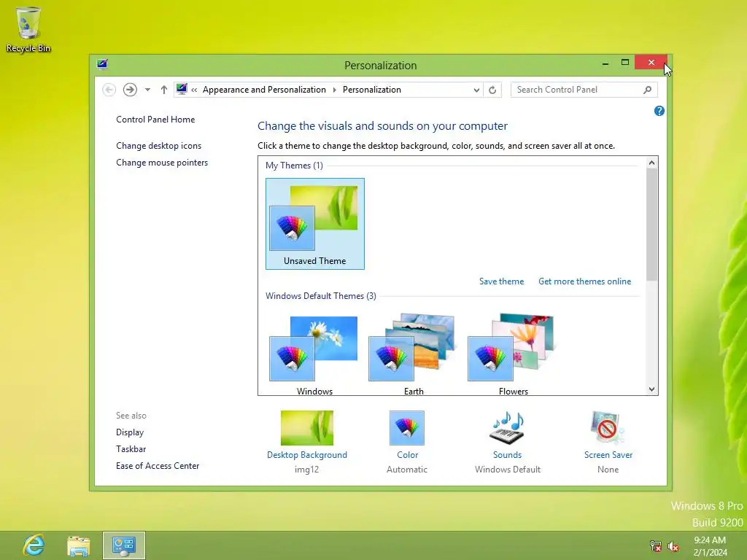Viewport: 747px width, 560px height.
Task: Open Help with the question mark icon
Action: coord(659,111)
